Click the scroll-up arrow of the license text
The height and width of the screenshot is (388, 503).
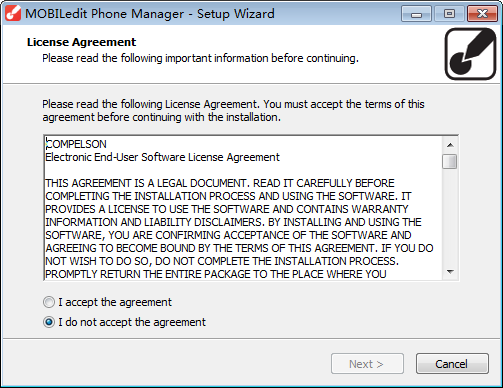450,145
